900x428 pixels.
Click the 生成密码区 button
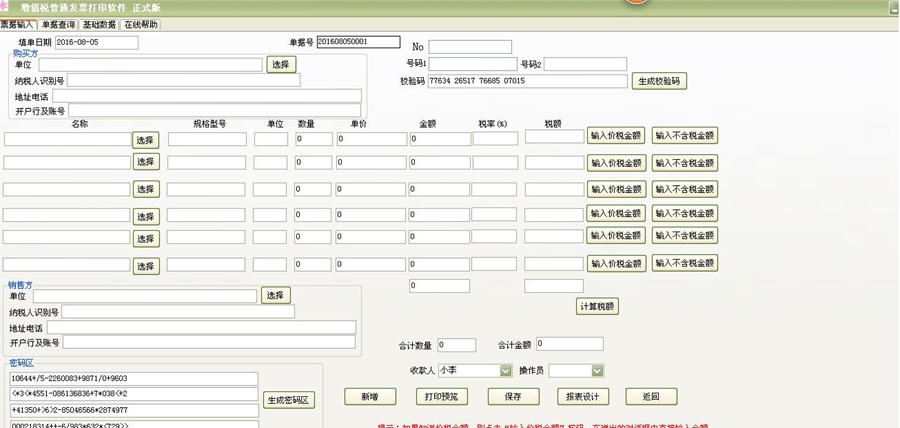[x=290, y=400]
